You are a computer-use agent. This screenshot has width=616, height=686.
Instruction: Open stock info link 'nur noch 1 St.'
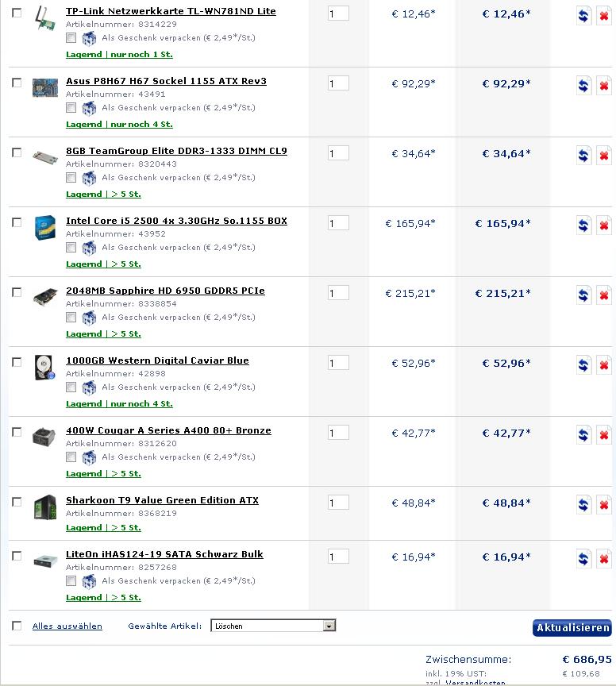(141, 55)
